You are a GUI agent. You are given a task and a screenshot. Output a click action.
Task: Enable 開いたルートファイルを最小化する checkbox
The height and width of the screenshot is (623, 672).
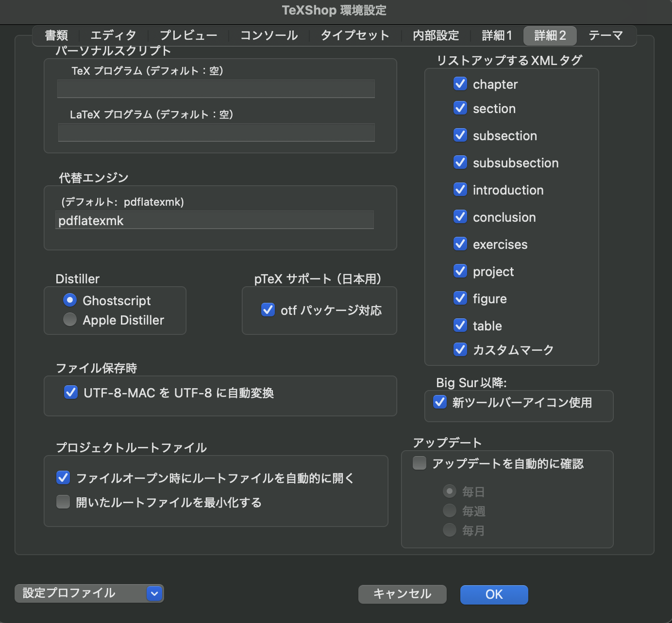click(x=63, y=502)
